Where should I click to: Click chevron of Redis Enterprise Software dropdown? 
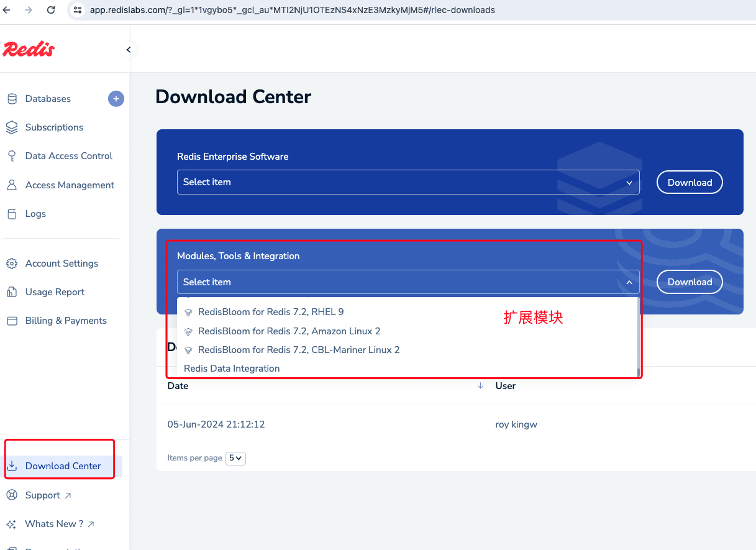click(629, 183)
